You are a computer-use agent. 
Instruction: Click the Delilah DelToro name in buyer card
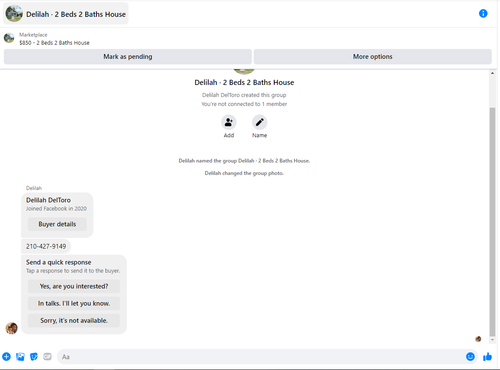pos(48,200)
